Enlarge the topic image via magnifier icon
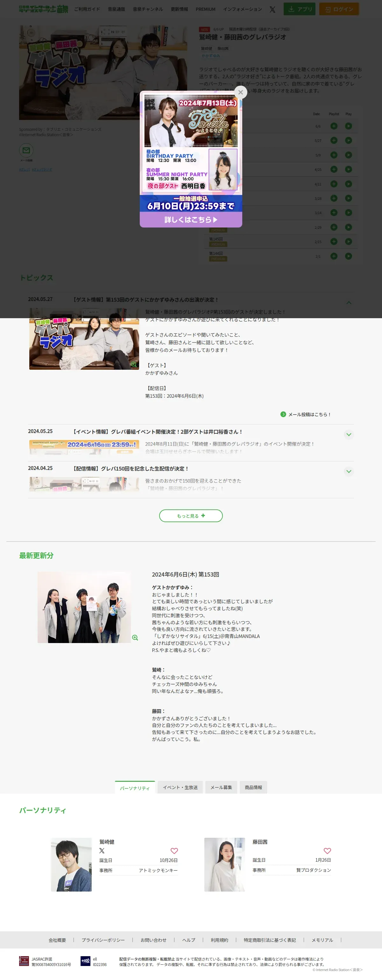The image size is (382, 980). [134, 364]
